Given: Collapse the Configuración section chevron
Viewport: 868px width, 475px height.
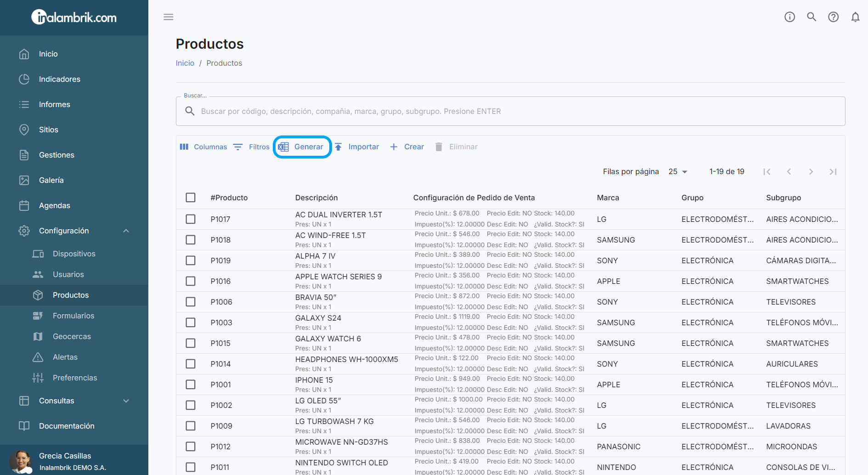Looking at the screenshot, I should click(x=126, y=231).
